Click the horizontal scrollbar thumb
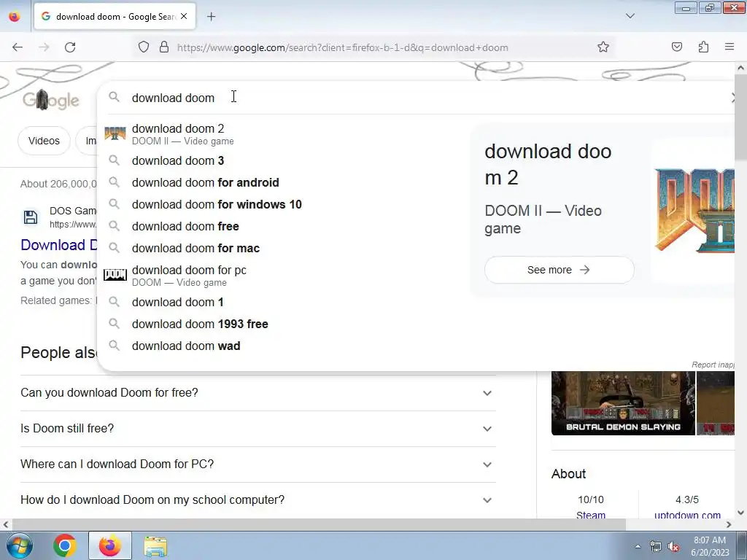The image size is (747, 560). (x=319, y=524)
